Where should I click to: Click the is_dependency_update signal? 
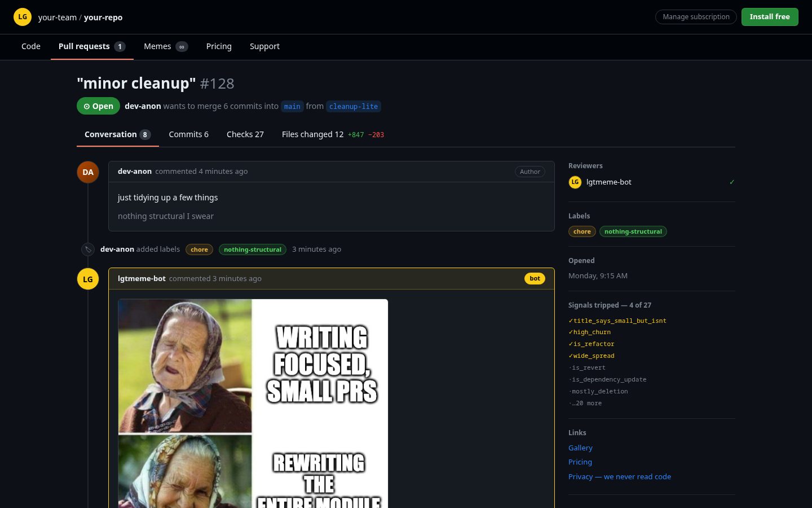[607, 379]
